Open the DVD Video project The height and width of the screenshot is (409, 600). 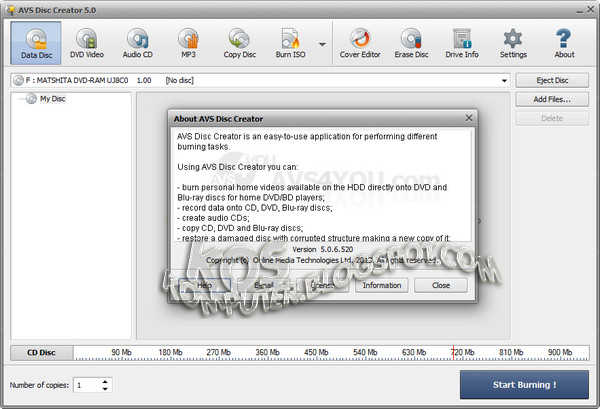point(87,43)
